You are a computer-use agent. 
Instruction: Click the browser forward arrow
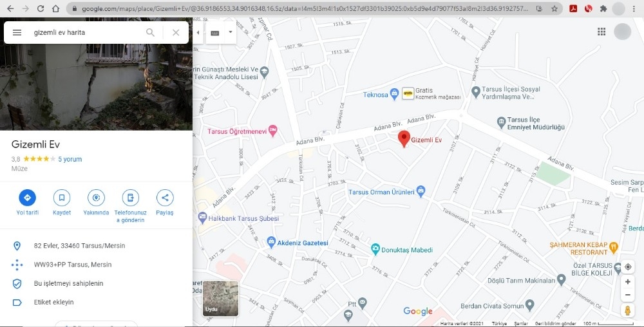[26, 8]
